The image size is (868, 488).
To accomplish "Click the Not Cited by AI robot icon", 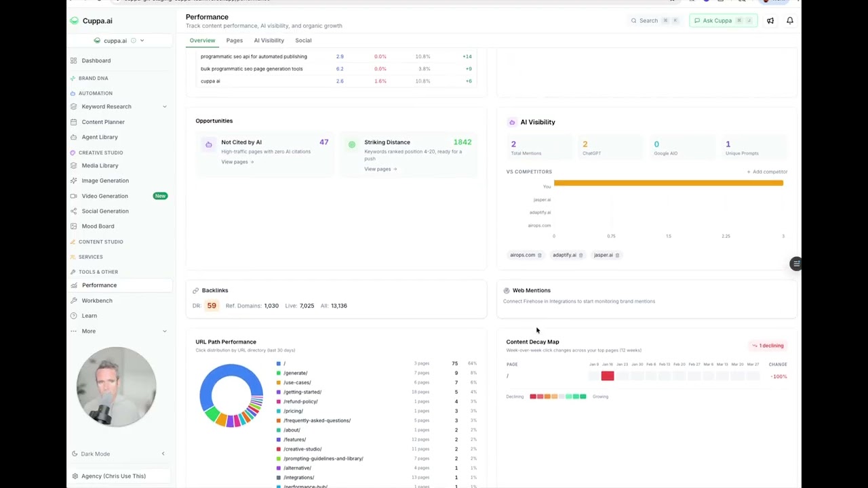I will pyautogui.click(x=208, y=144).
